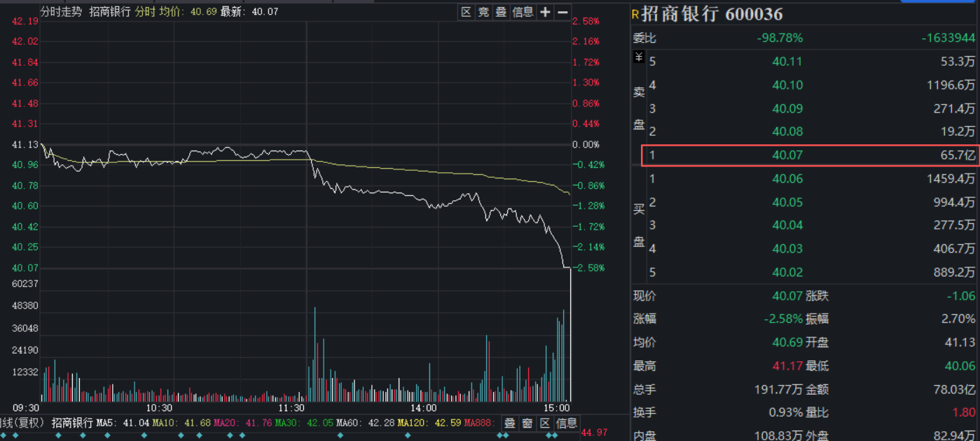
Task: Toggle the 叠 overlay button in top toolbar
Action: [501, 12]
